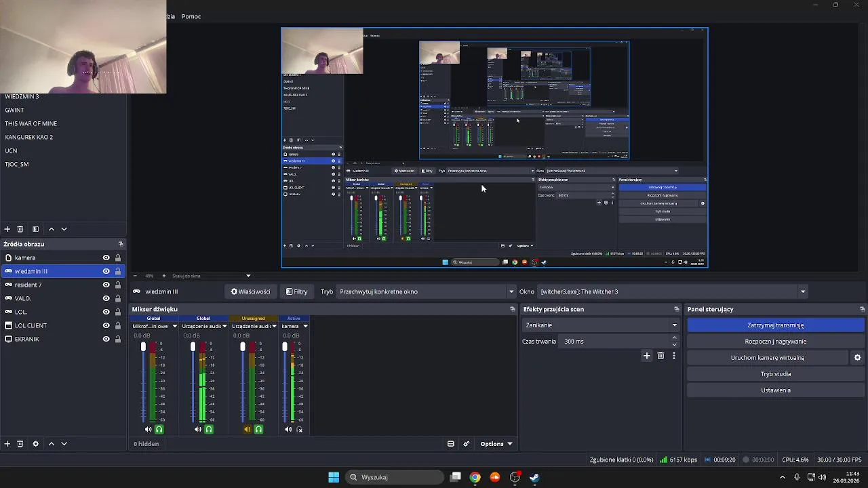Open advanced audio properties gears icon
The image size is (868, 488).
(x=467, y=444)
